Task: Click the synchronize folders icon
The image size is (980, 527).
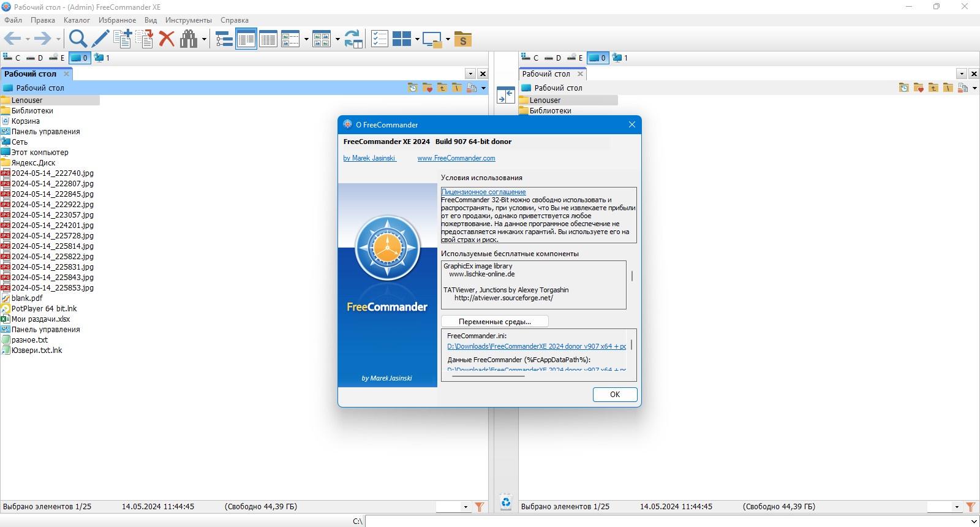Action: tap(353, 39)
